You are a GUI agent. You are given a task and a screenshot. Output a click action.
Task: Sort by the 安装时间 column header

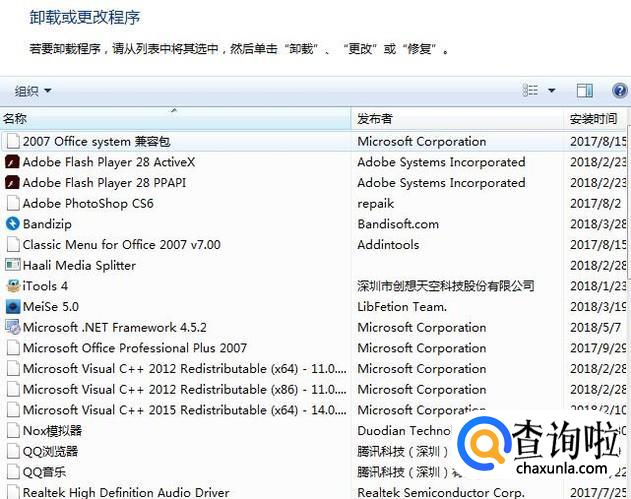593,119
